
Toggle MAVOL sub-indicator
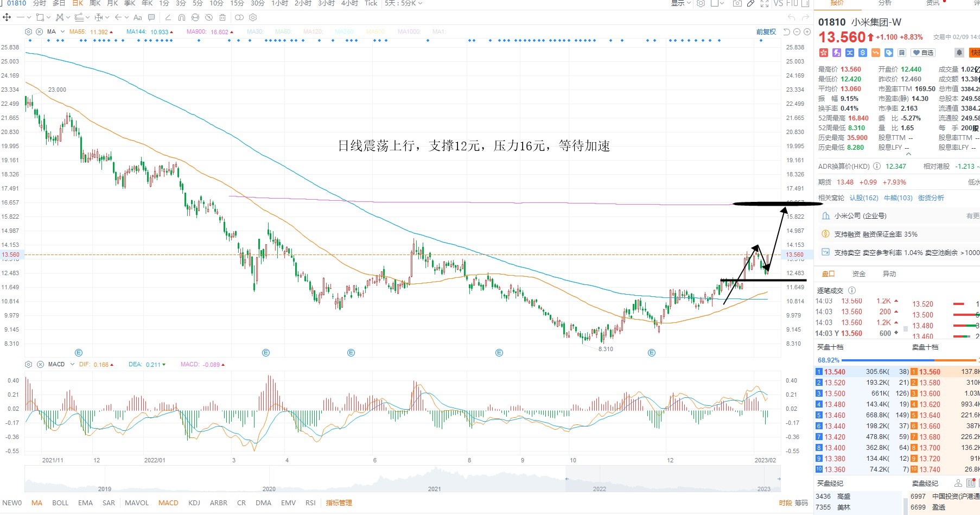(x=137, y=503)
